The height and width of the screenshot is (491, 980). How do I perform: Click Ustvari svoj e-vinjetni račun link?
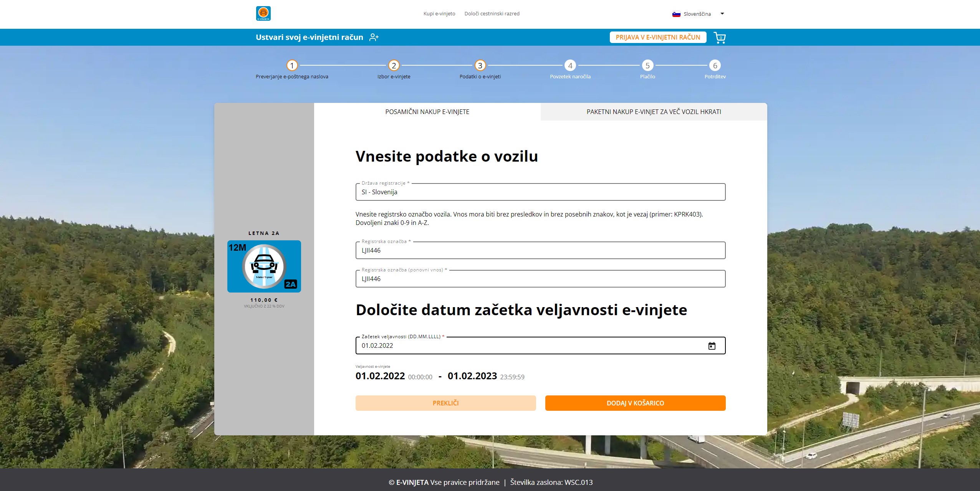point(309,37)
